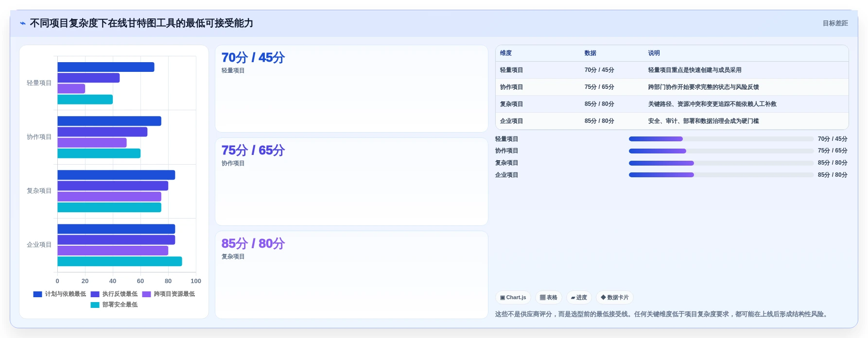The image size is (868, 338).
Task: Click the light purple bar in 企业项目 group
Action: click(x=113, y=251)
